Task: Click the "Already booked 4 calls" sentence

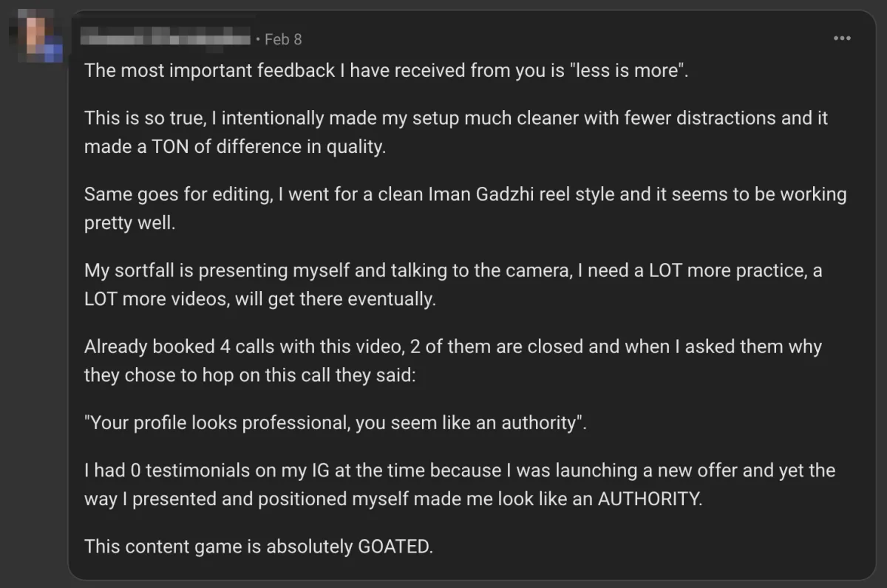Action: pyautogui.click(x=452, y=347)
